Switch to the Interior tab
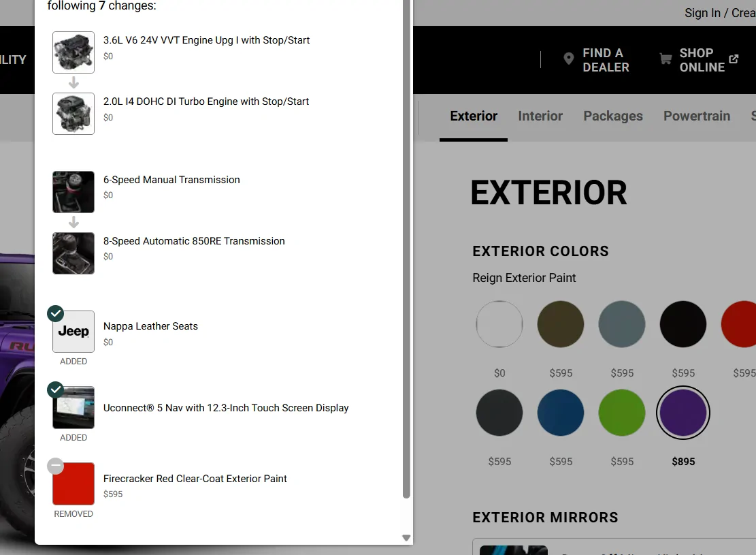 pos(540,116)
